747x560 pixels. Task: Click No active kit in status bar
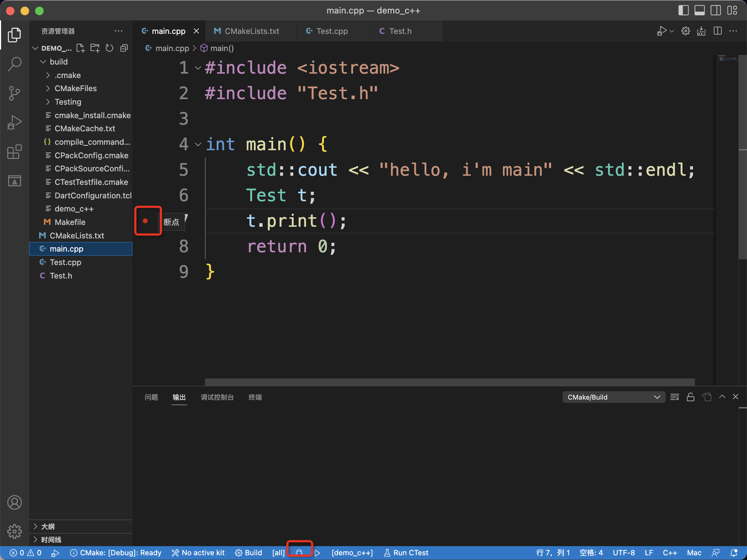[198, 553]
